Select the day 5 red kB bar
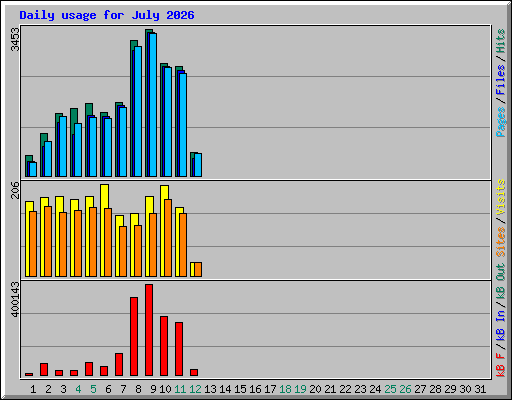512x400 pixels. pos(89,369)
